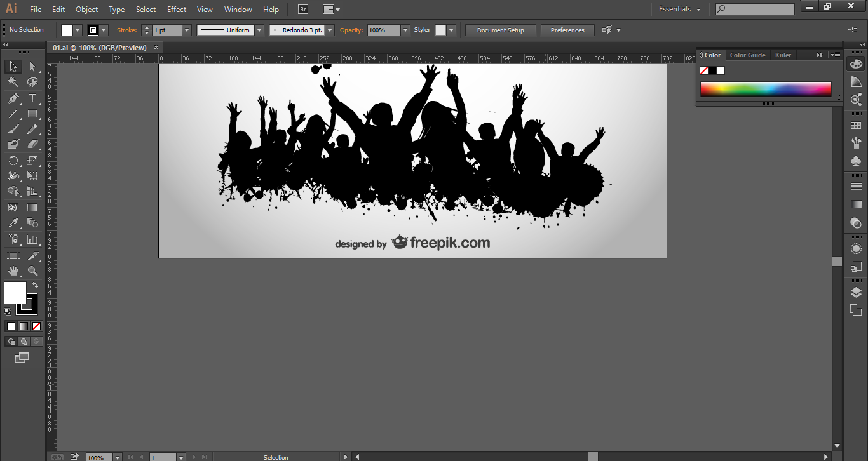Open the opacity value dropdown
This screenshot has width=868, height=461.
pos(405,30)
